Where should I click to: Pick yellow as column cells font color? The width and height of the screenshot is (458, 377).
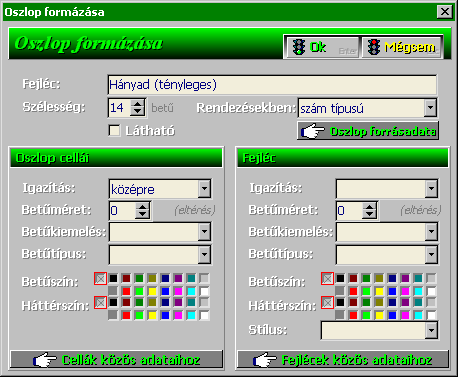pos(152,291)
